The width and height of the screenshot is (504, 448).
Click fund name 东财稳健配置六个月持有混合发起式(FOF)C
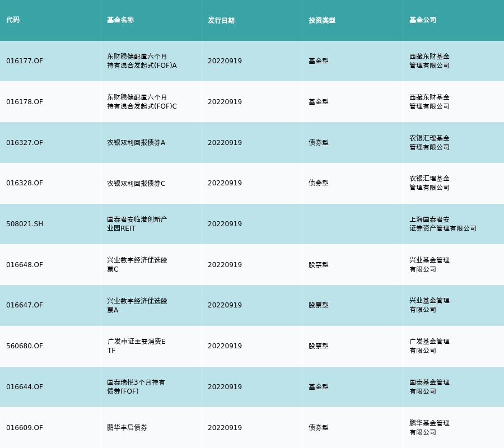coord(142,101)
